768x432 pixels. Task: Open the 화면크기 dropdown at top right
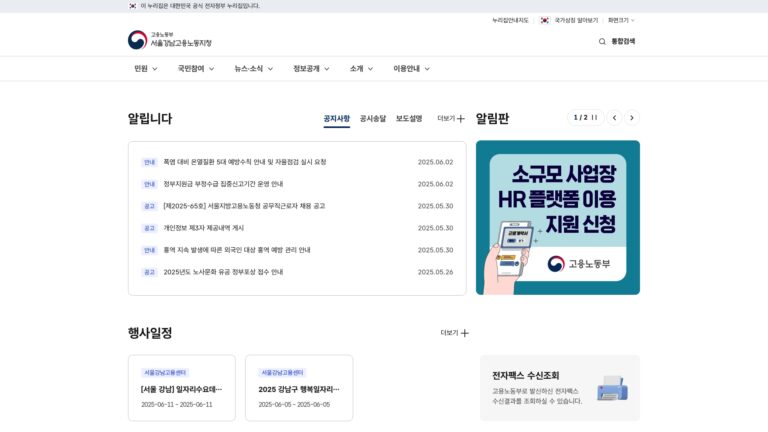click(621, 21)
